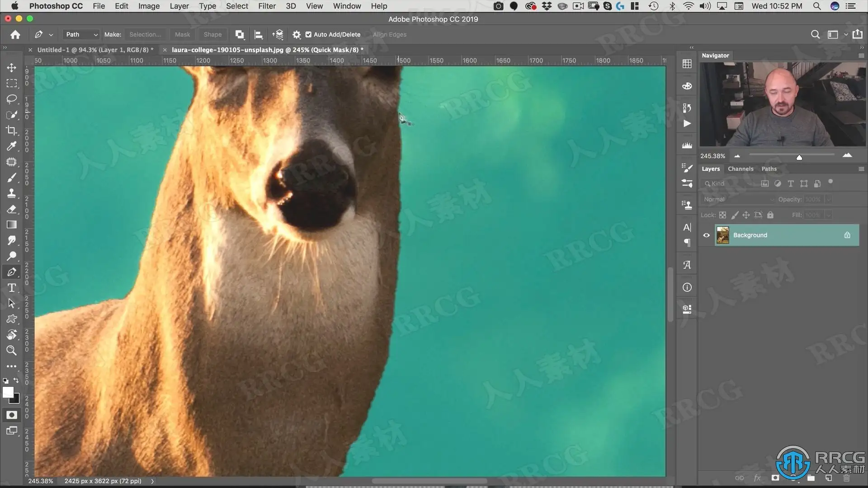Viewport: 868px width, 488px height.
Task: Uncheck Auto Add/Delete checkbox
Action: pos(308,34)
